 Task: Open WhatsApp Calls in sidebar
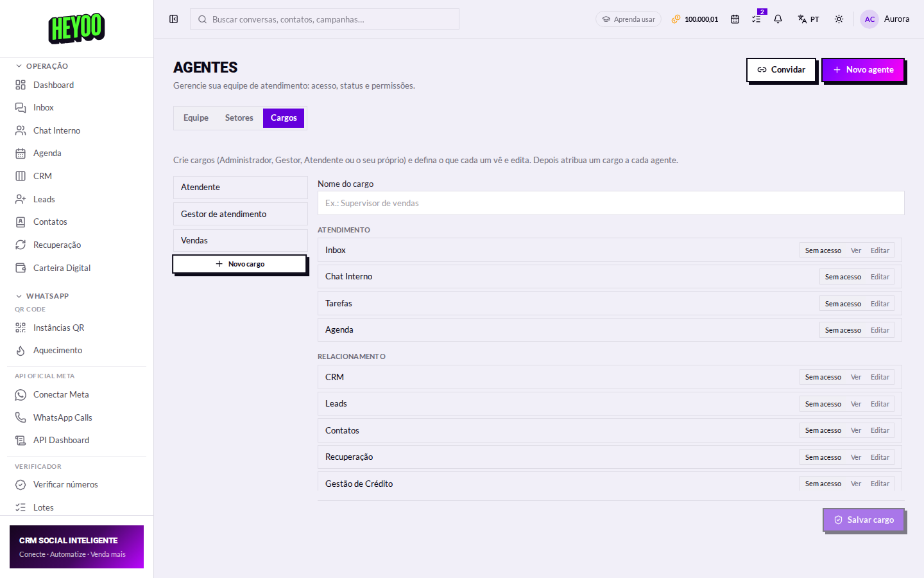pyautogui.click(x=77, y=417)
